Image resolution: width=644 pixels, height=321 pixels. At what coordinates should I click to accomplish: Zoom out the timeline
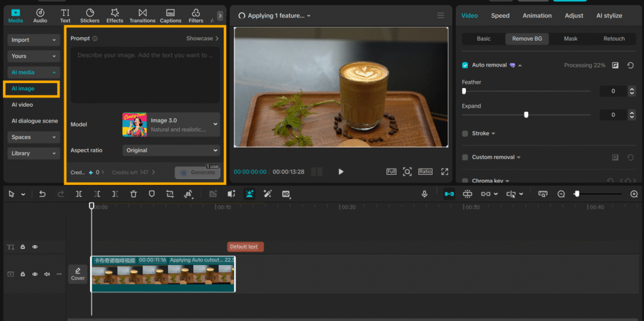561,194
